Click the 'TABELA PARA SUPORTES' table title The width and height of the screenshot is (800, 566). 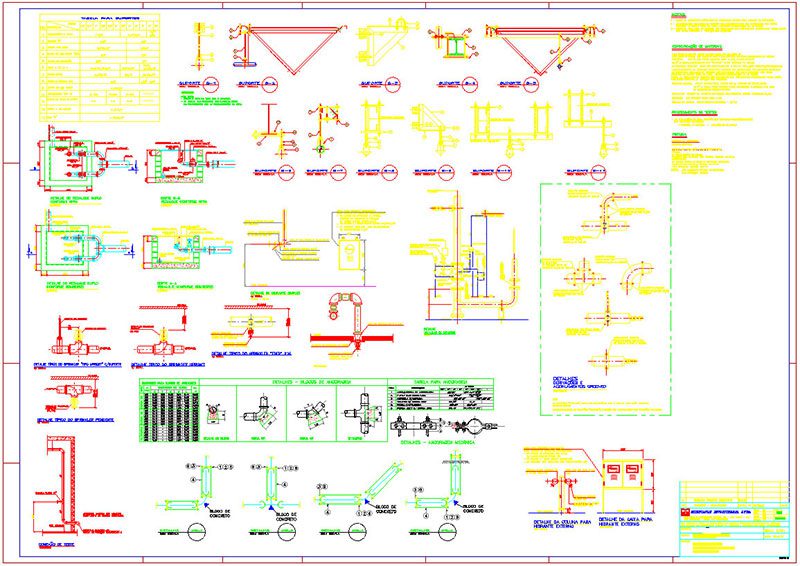[x=110, y=18]
